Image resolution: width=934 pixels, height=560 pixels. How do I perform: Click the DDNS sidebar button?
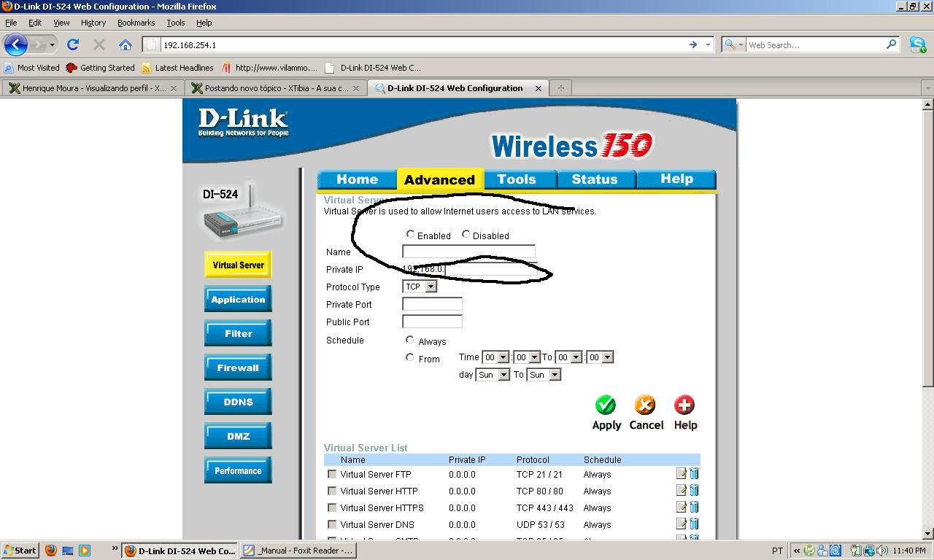pyautogui.click(x=238, y=402)
